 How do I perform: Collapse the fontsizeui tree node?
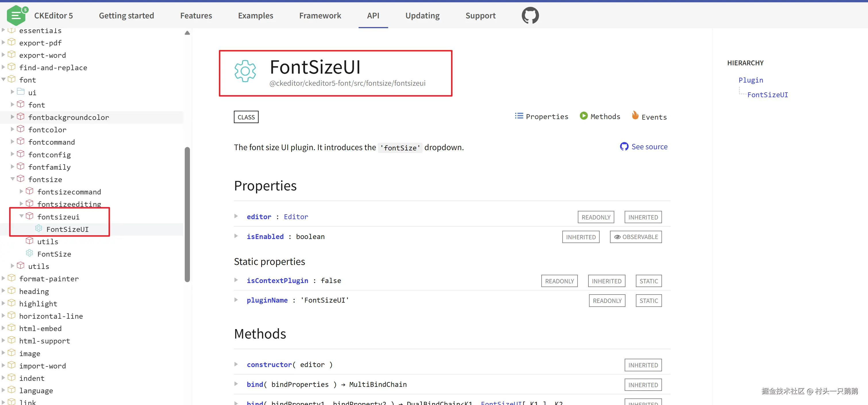coord(21,216)
